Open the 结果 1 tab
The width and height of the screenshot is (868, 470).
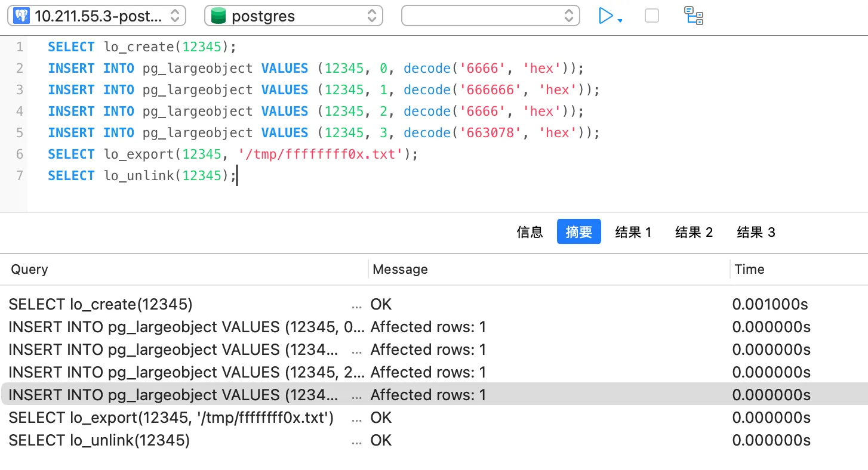[x=633, y=232]
